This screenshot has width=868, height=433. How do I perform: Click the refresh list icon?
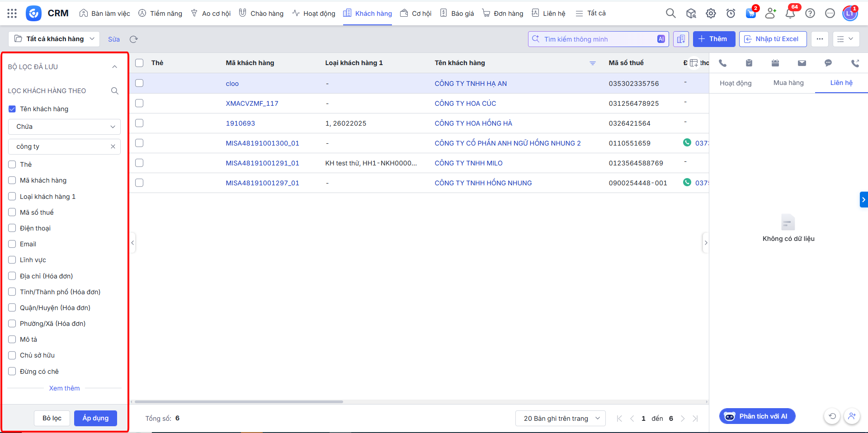133,39
